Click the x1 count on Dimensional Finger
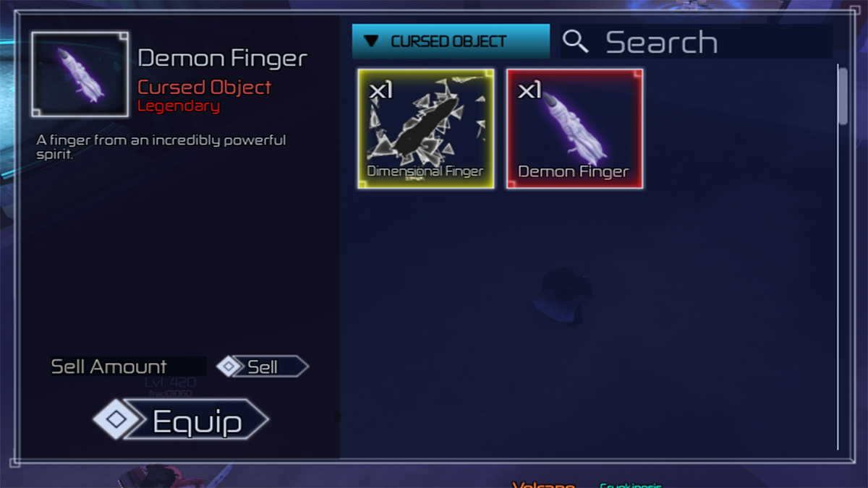 click(x=380, y=90)
